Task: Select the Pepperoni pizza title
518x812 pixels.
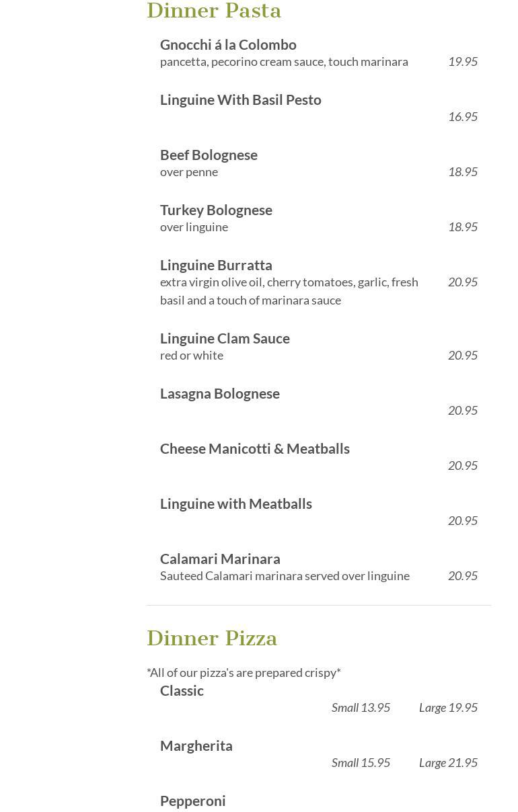Action: pos(192,801)
